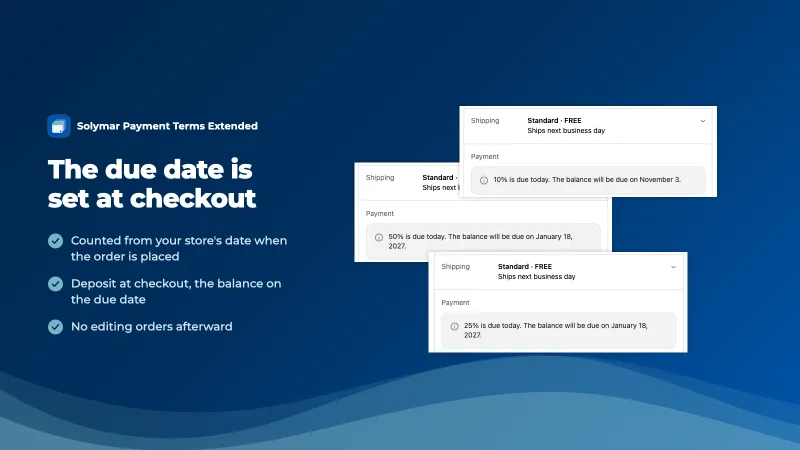
Task: Click the Payment label in the 50% due card
Action: click(x=380, y=214)
